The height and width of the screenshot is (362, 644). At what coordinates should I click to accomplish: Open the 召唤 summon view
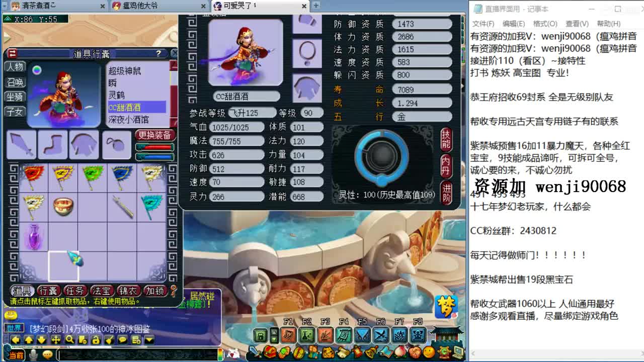[15, 82]
